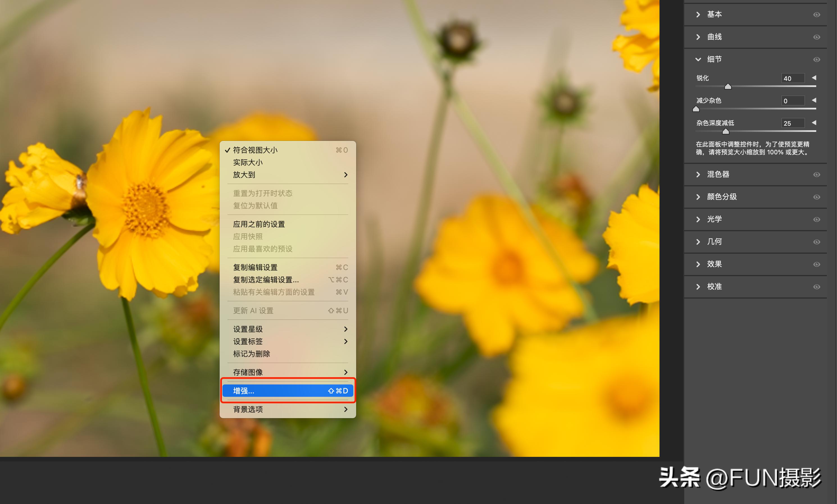Toggle visibility of the 曲线 panel adjustments
This screenshot has width=837, height=504.
pos(816,37)
